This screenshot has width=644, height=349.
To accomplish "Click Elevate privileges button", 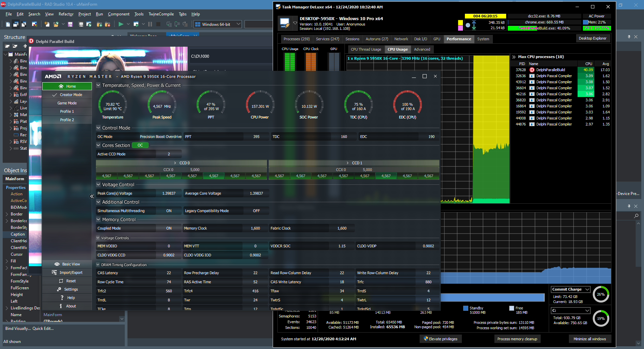I will (x=440, y=339).
